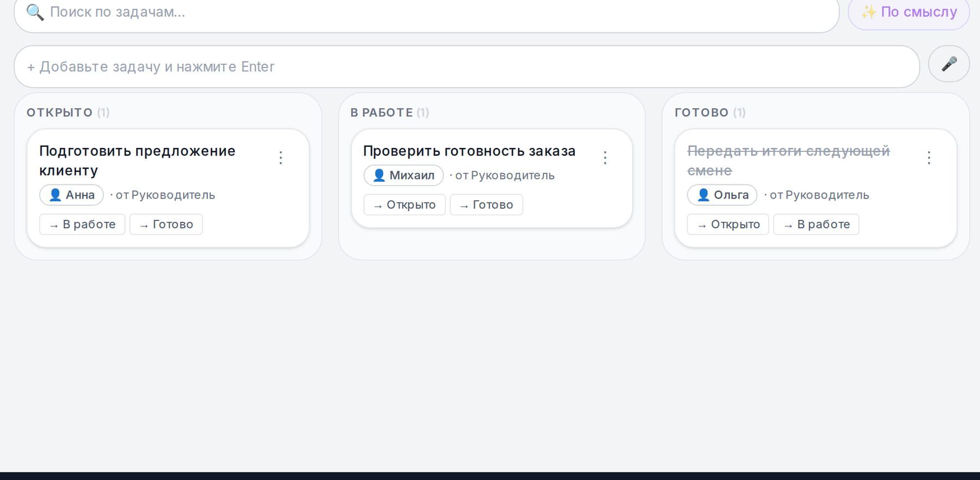Click "от Руководитель" on Ольга's card
Screen dimensions: 980x480
[819, 195]
